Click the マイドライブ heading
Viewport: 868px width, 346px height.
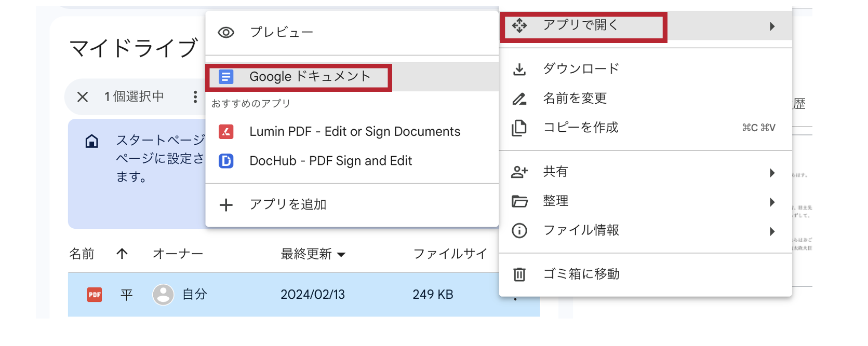tap(133, 48)
